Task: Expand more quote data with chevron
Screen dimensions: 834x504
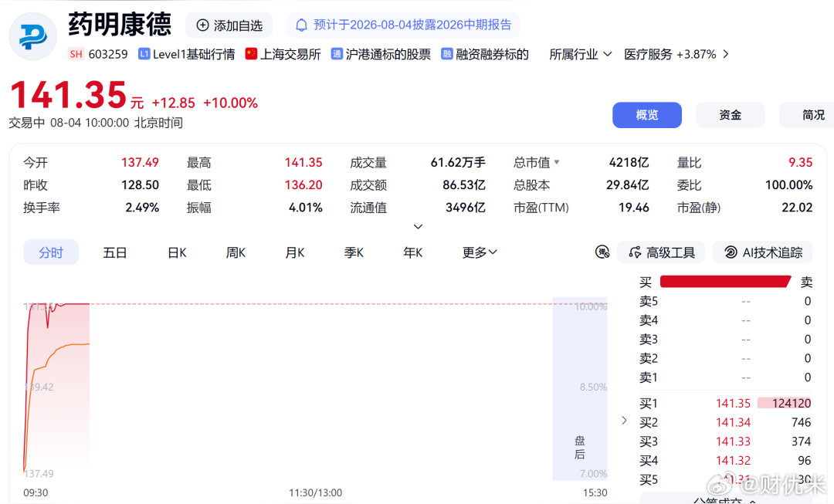Action: 418,226
